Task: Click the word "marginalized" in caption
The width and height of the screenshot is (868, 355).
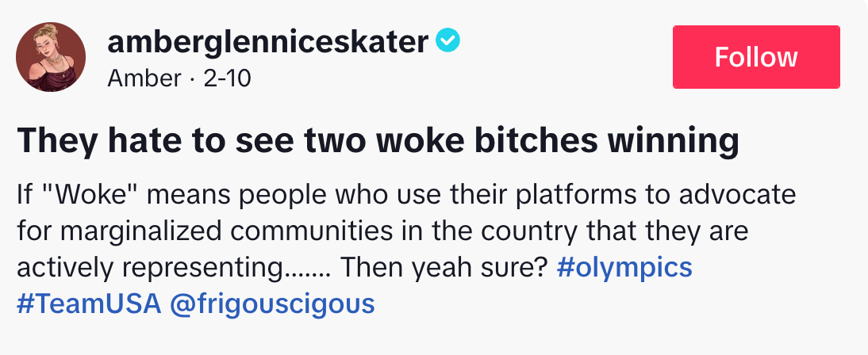Action: pyautogui.click(x=128, y=231)
